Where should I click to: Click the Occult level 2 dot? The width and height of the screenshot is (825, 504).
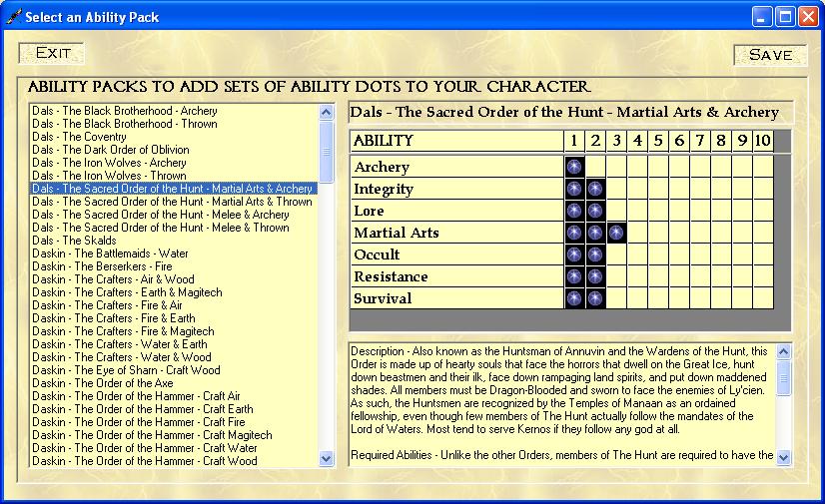[x=595, y=254]
